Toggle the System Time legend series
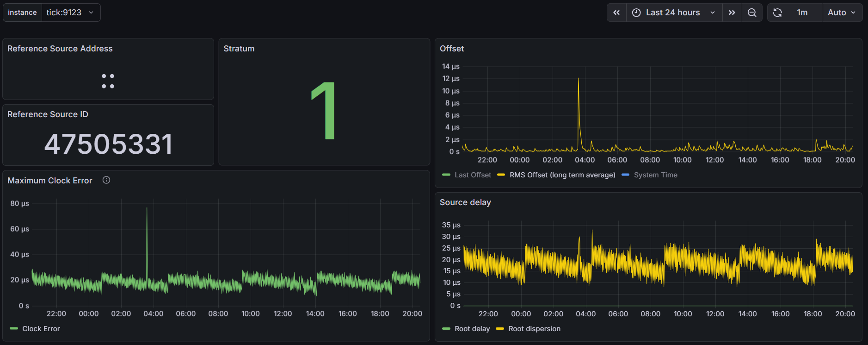Image resolution: width=868 pixels, height=345 pixels. pyautogui.click(x=655, y=175)
